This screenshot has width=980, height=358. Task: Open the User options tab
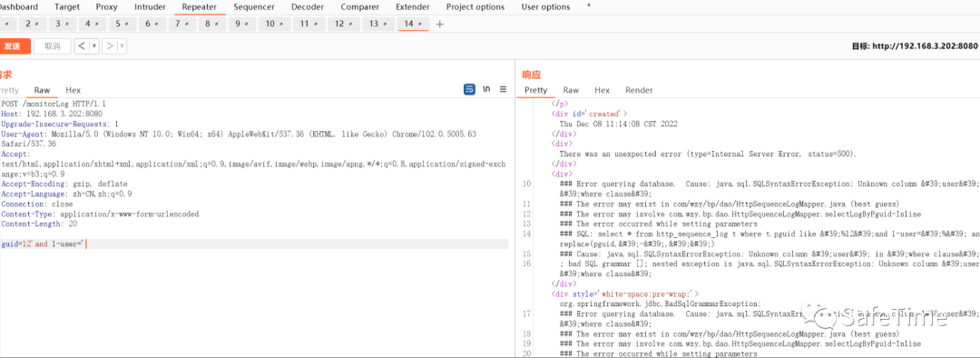point(545,7)
